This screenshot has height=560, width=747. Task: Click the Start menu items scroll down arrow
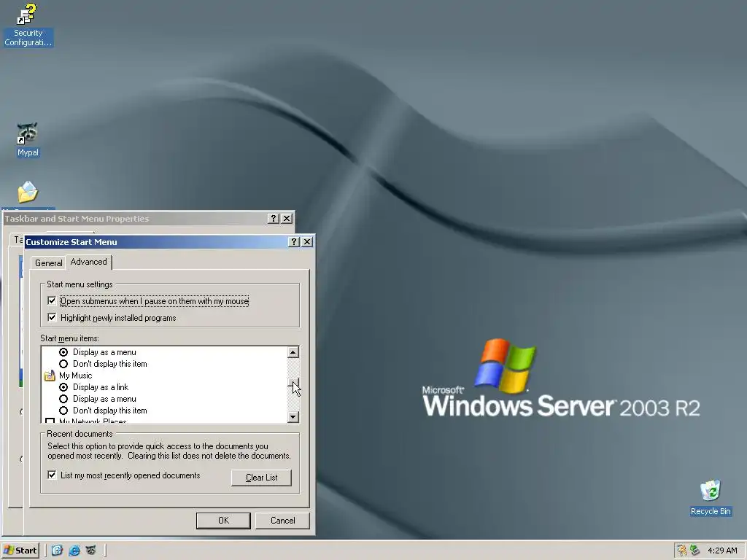coord(293,416)
